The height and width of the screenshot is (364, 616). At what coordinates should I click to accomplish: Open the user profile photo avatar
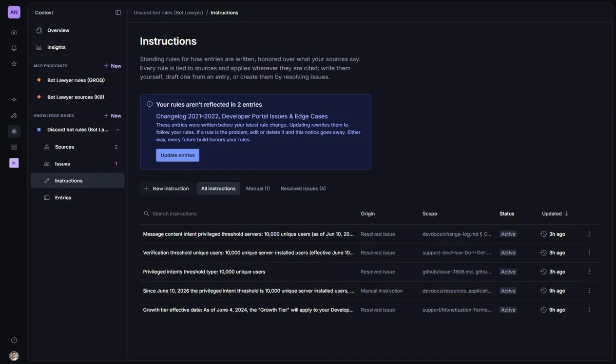click(x=14, y=356)
